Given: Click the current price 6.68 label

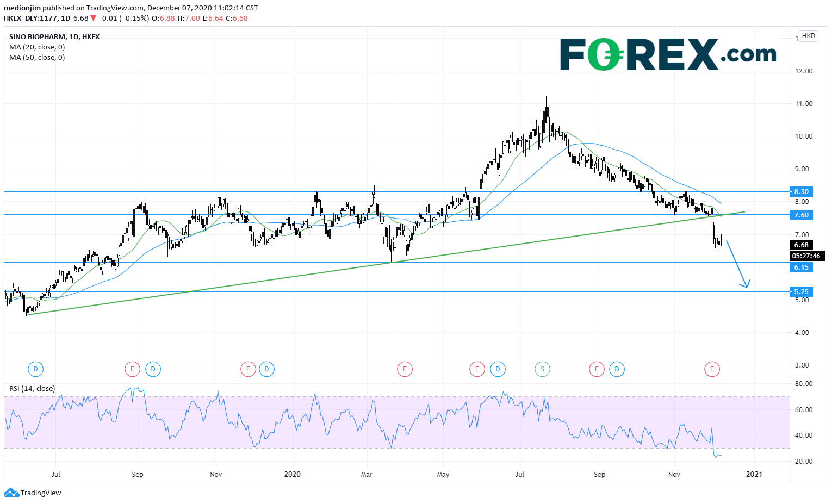Looking at the screenshot, I should point(801,245).
